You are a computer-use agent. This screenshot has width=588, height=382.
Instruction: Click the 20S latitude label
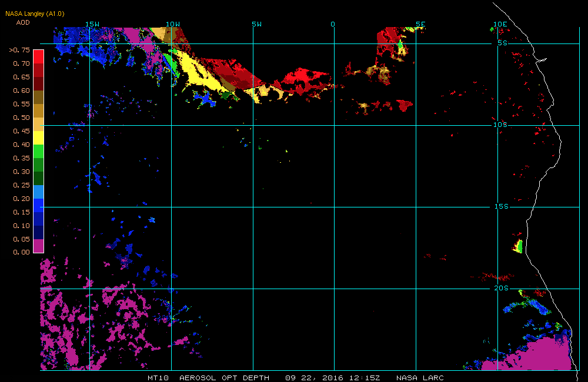501,288
